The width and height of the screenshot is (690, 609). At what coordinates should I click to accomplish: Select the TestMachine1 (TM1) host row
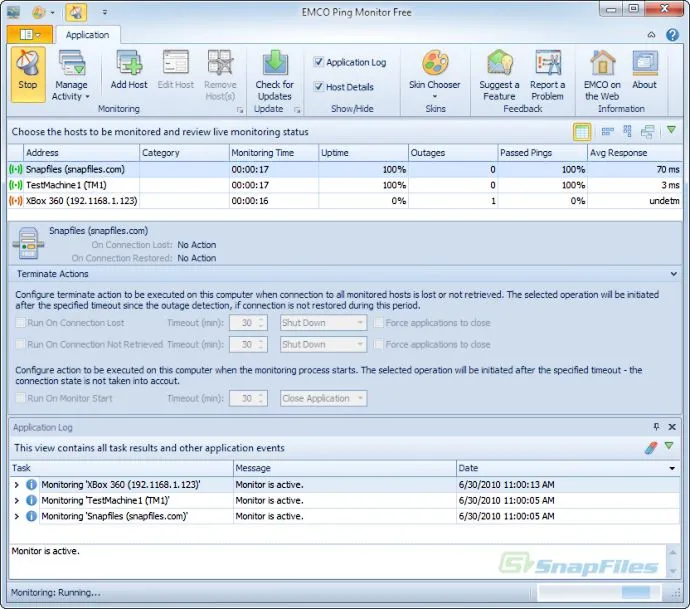point(345,185)
